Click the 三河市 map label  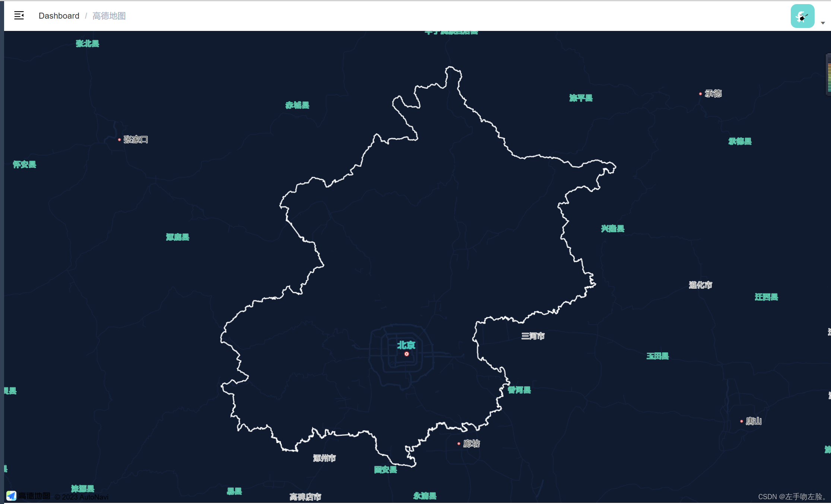[533, 336]
